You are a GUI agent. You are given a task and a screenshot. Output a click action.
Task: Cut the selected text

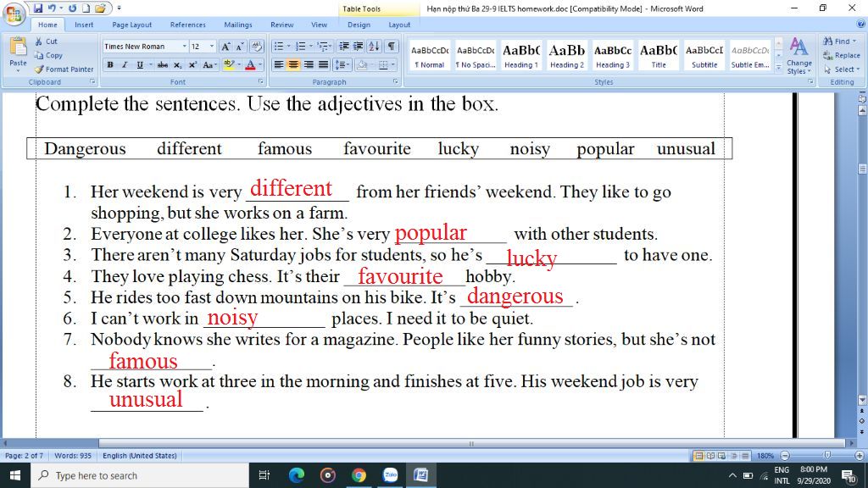tap(47, 42)
